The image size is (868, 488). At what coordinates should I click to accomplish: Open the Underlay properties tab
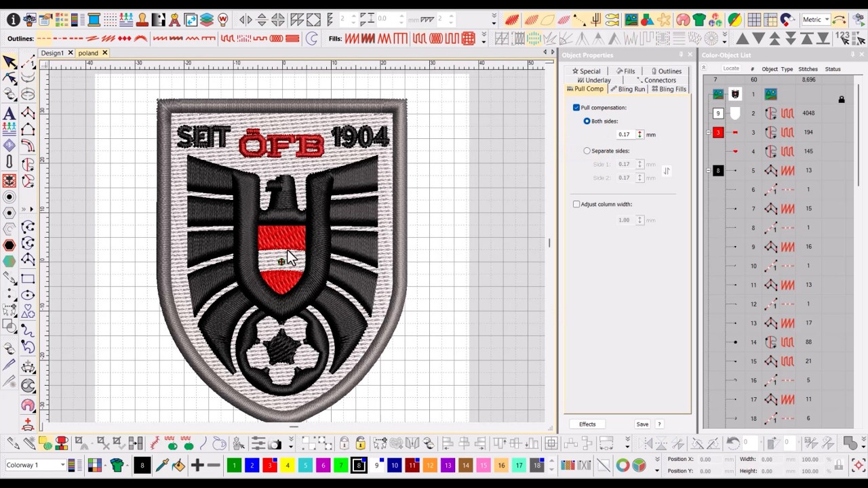click(594, 80)
